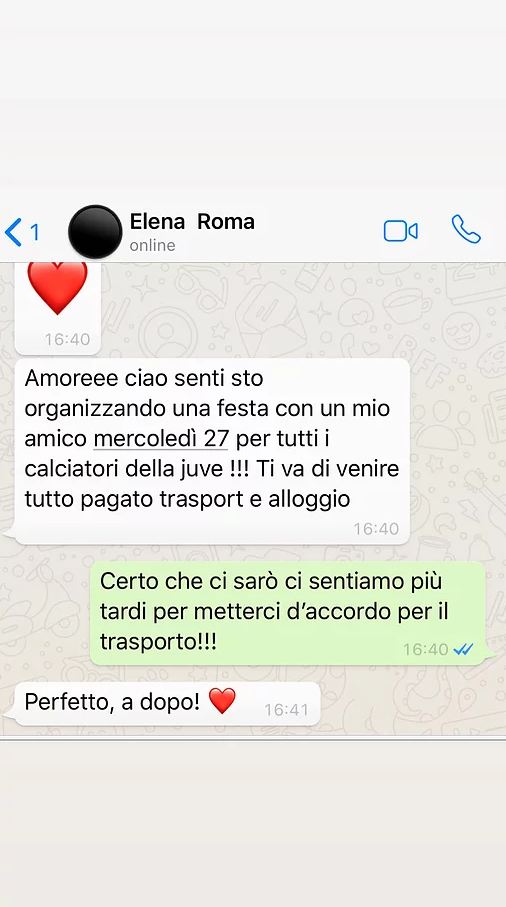Viewport: 506px width, 907px height.
Task: Tap the blue back arrow
Action: (x=13, y=232)
